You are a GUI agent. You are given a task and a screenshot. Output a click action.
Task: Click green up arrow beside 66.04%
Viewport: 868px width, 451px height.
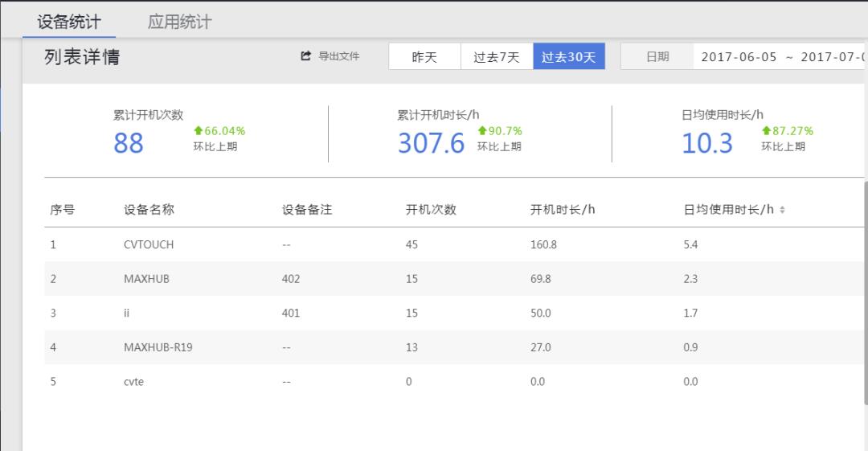(199, 131)
